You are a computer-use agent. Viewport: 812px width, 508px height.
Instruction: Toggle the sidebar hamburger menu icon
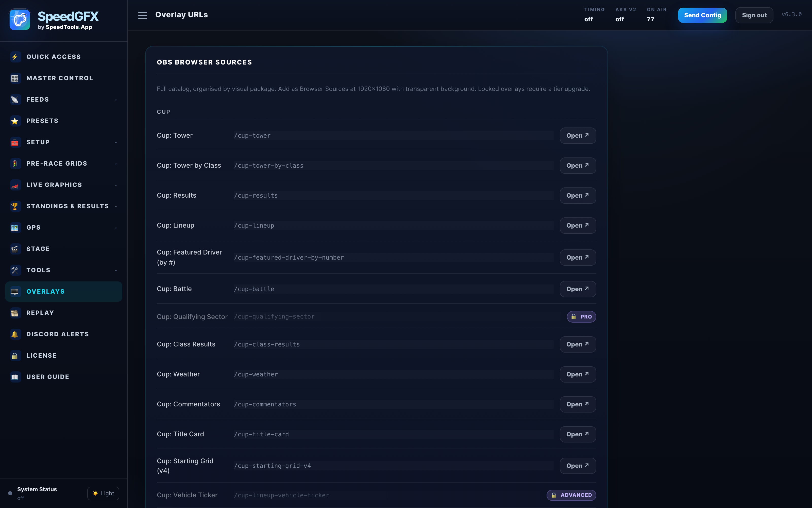[143, 15]
